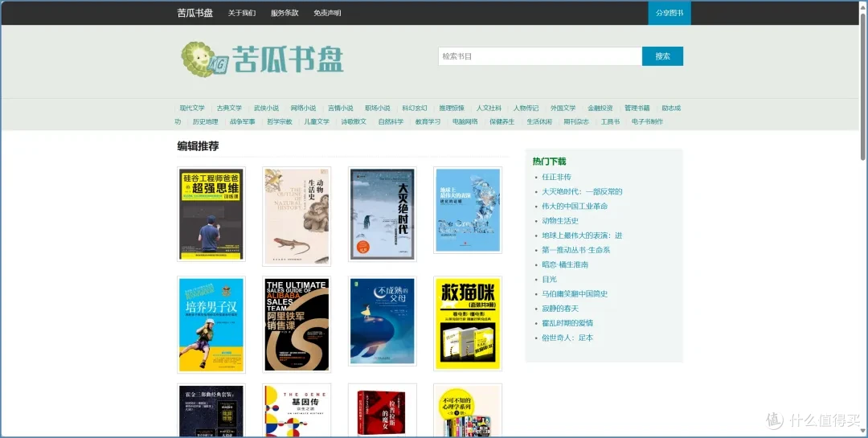The height and width of the screenshot is (438, 868).
Task: Open the red 的魔女 book cover
Action: click(x=383, y=411)
